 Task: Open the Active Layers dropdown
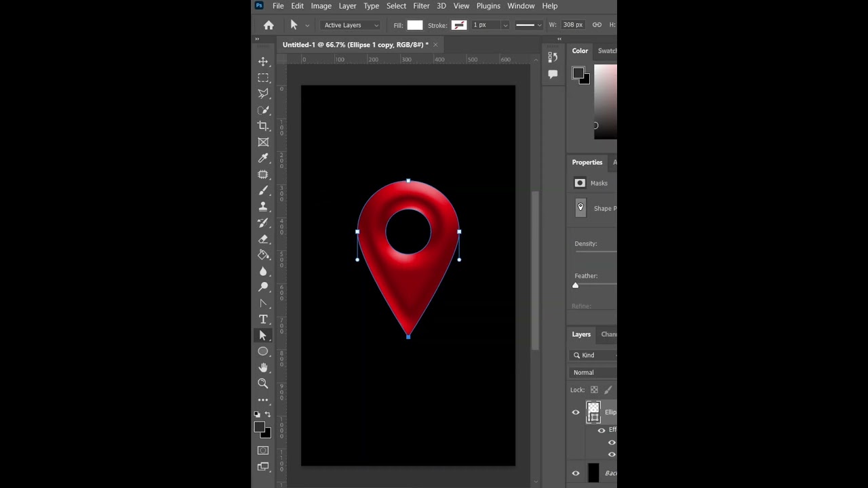click(x=351, y=25)
